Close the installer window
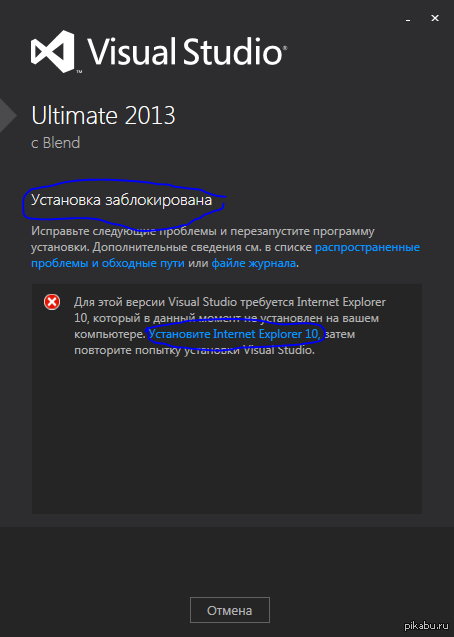 (x=435, y=18)
